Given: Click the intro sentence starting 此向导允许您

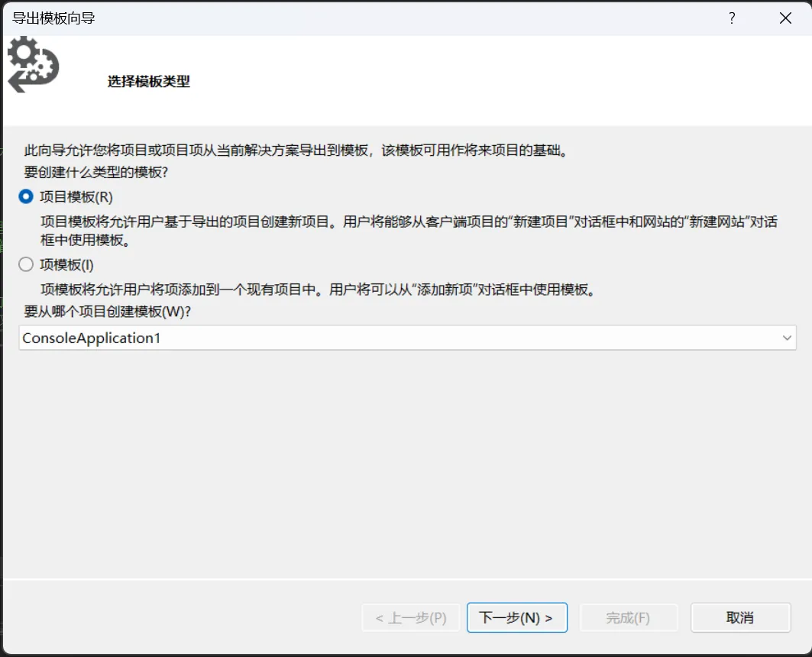Looking at the screenshot, I should point(296,150).
